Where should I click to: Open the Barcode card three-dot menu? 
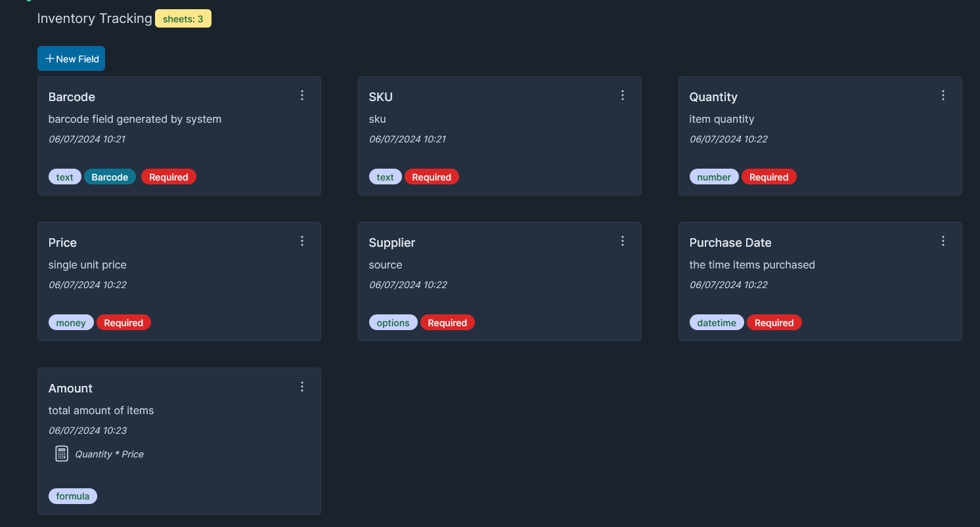click(x=302, y=96)
